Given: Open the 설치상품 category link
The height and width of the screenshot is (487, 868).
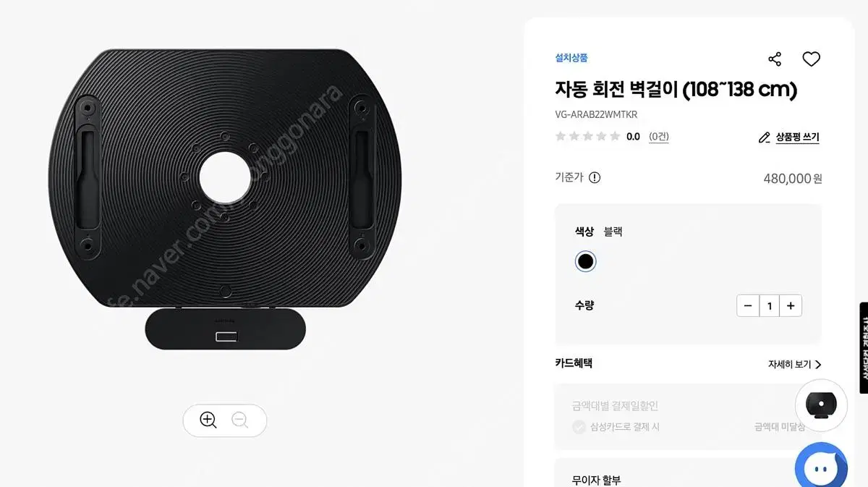Looking at the screenshot, I should click(x=571, y=58).
